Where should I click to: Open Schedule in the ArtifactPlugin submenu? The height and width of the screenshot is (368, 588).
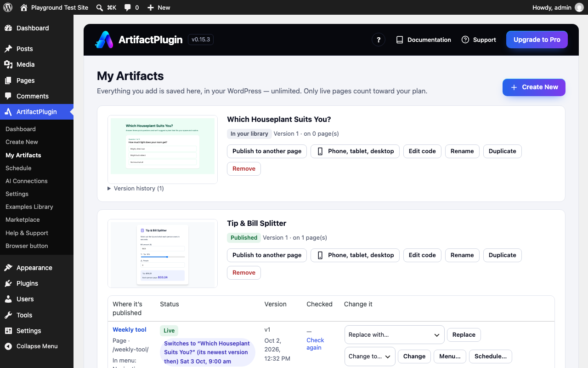tap(18, 168)
